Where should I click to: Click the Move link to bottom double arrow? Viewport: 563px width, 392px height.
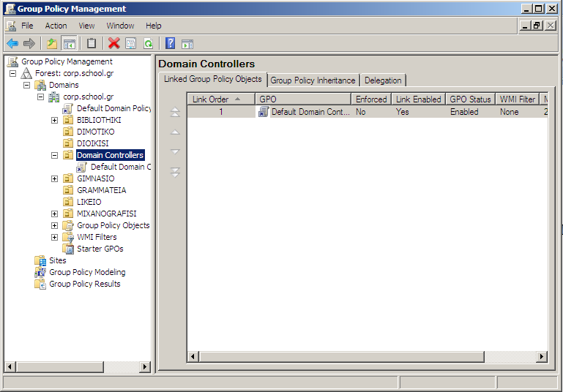pyautogui.click(x=175, y=172)
